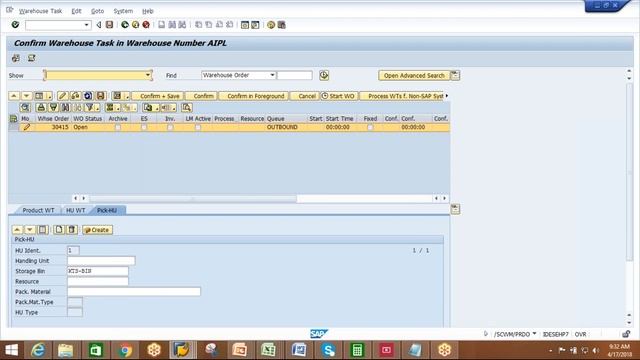Open the command field dropdown
This screenshot has height=360, width=640.
coord(87,25)
